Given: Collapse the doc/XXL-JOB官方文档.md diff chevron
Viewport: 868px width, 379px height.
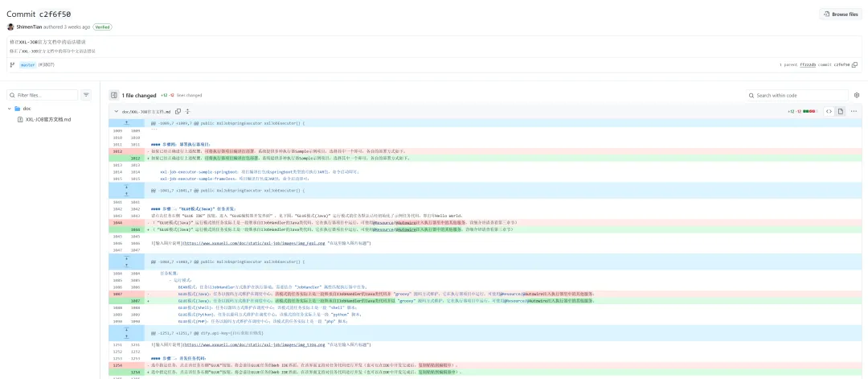Looking at the screenshot, I should (116, 111).
